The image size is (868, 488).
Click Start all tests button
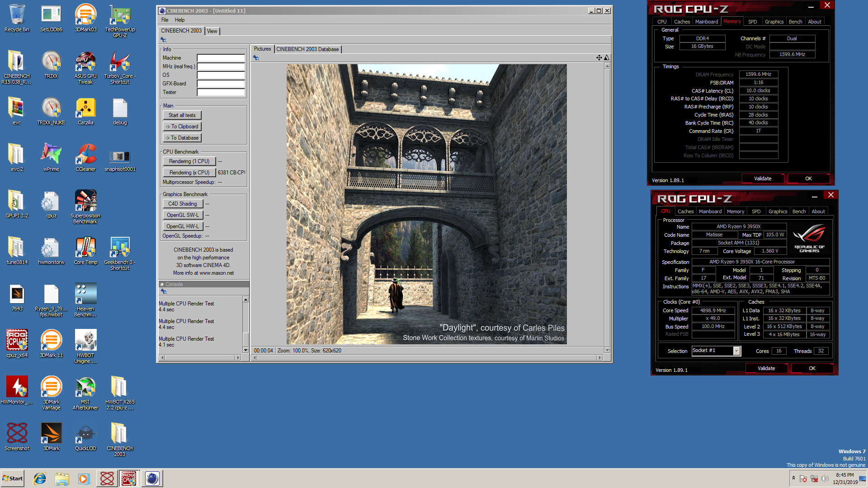182,115
